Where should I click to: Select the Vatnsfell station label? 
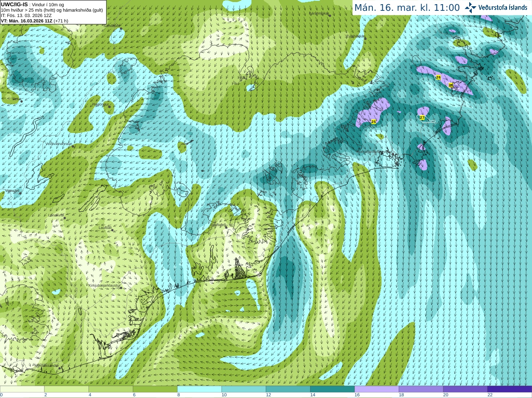[12, 191]
